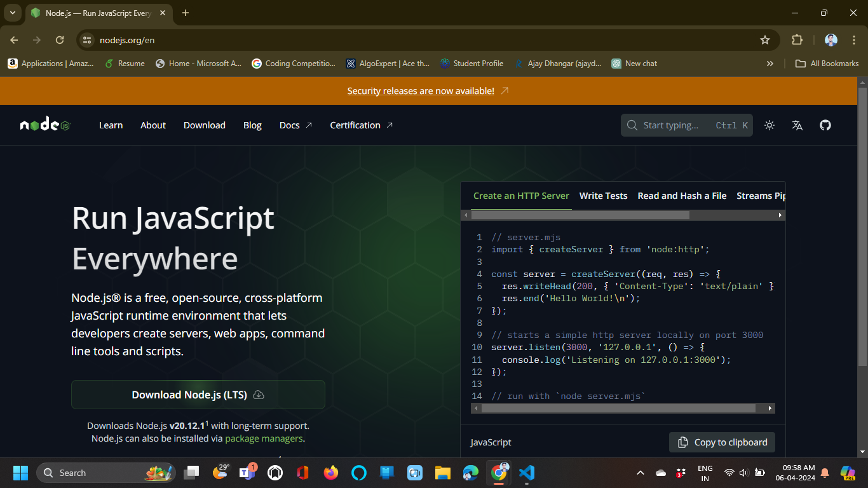This screenshot has height=488, width=868.
Task: Bookmark this page with the star icon
Action: tap(765, 40)
